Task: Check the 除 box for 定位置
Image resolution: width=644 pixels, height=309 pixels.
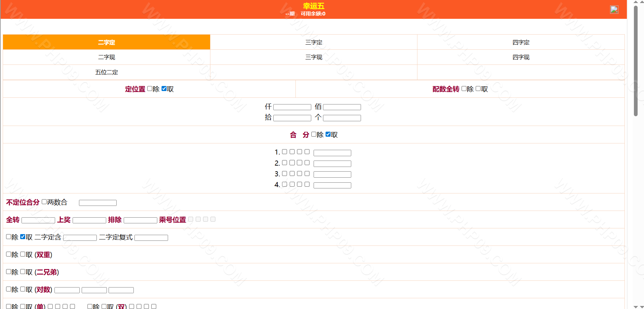Action: click(150, 89)
